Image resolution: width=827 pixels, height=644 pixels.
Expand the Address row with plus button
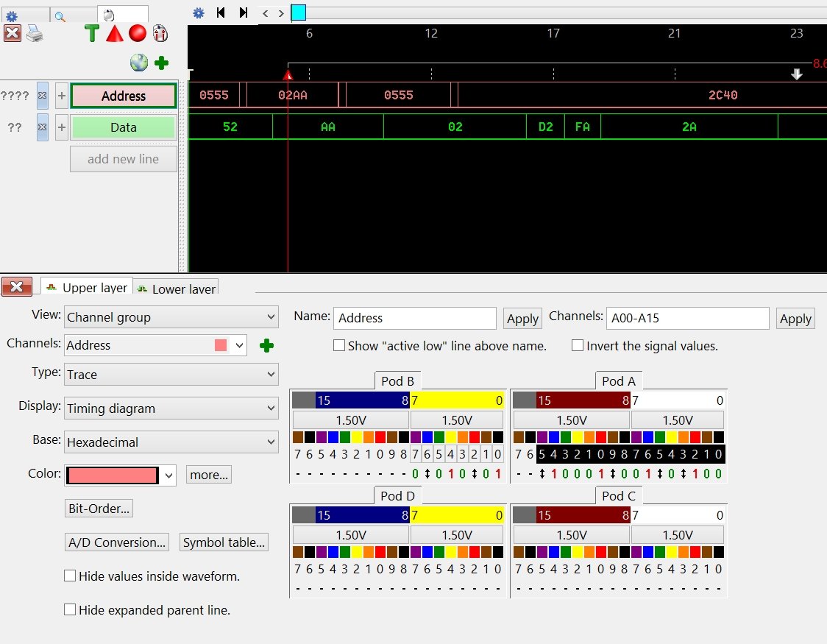62,96
